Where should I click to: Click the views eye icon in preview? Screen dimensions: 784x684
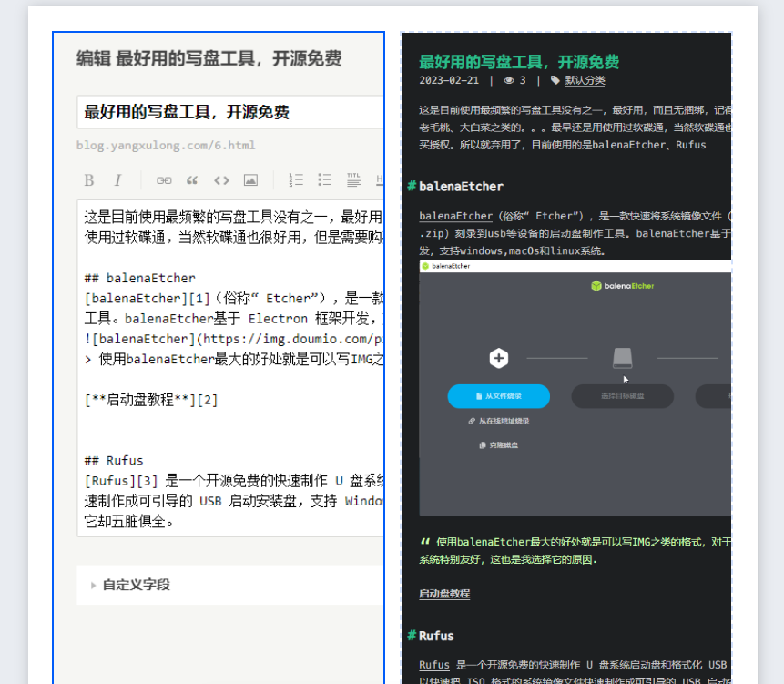coord(508,80)
